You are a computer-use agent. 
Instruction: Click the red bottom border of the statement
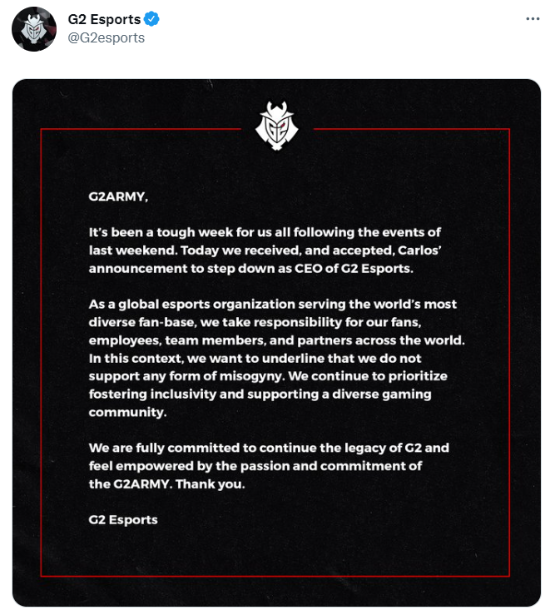coord(275,575)
